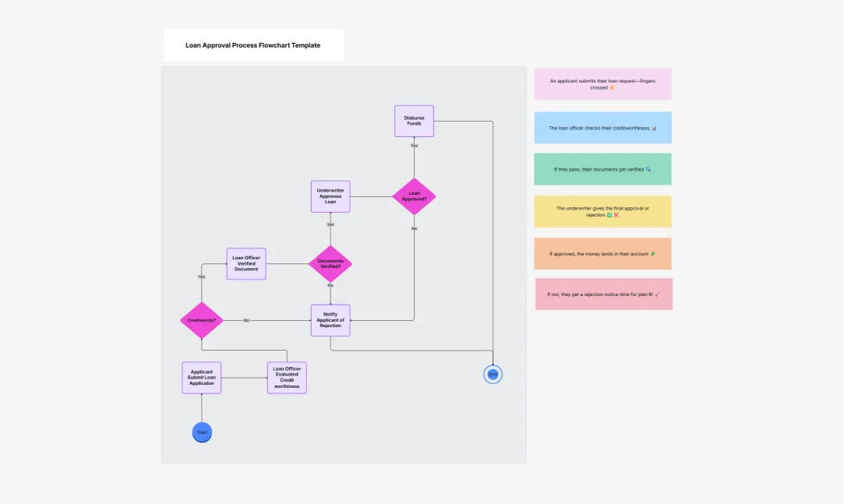Click the magnifying glass emoji on the green note
Viewport: 844px width, 504px height.
coord(648,168)
